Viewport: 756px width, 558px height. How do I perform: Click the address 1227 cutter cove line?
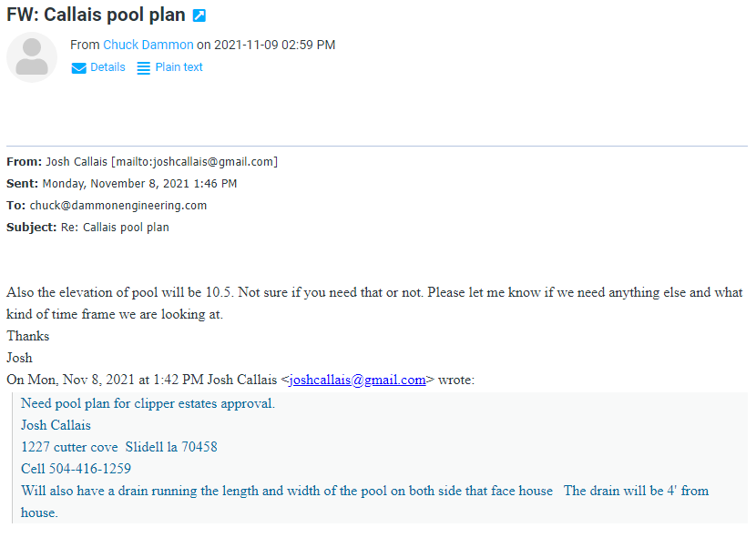click(118, 447)
